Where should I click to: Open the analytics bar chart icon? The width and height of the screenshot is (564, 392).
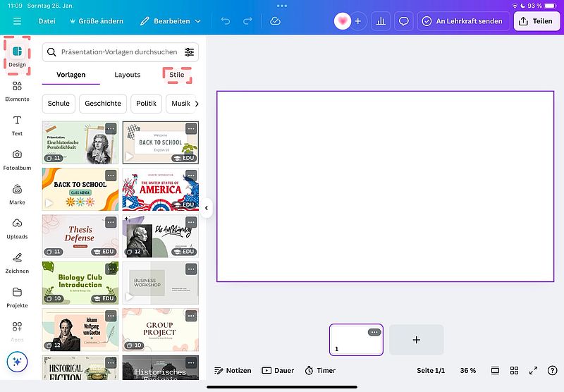(x=381, y=21)
